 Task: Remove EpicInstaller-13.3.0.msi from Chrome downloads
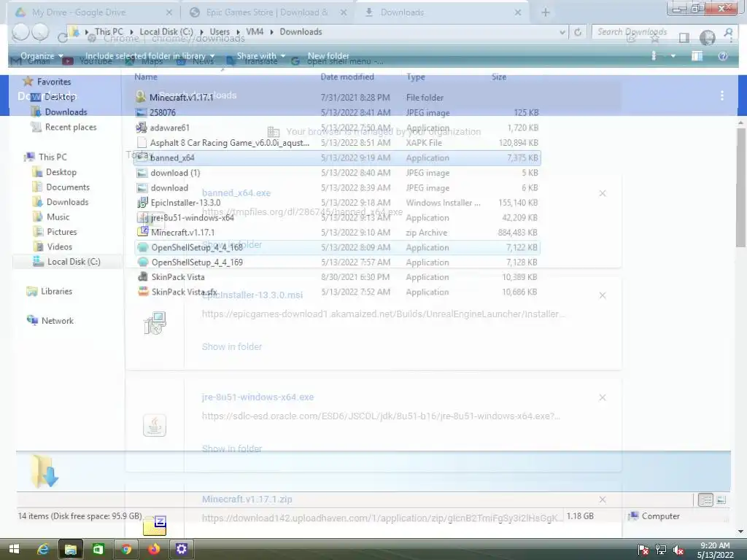(603, 295)
